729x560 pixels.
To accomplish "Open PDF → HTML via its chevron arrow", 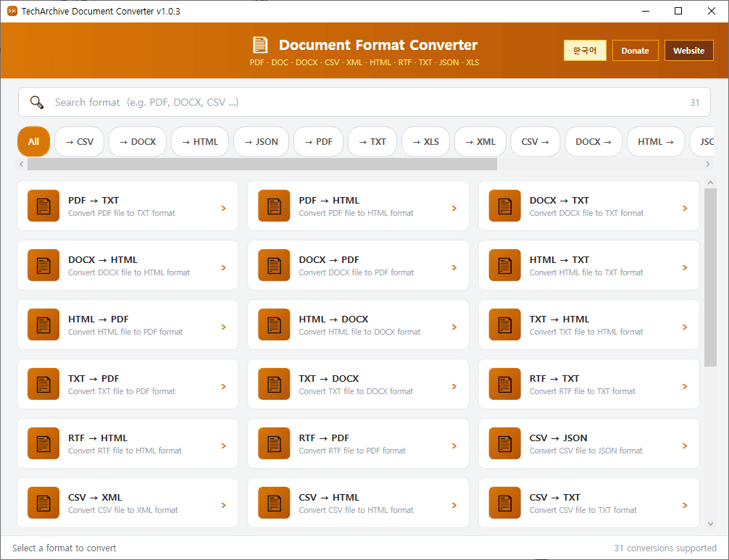I will 454,208.
